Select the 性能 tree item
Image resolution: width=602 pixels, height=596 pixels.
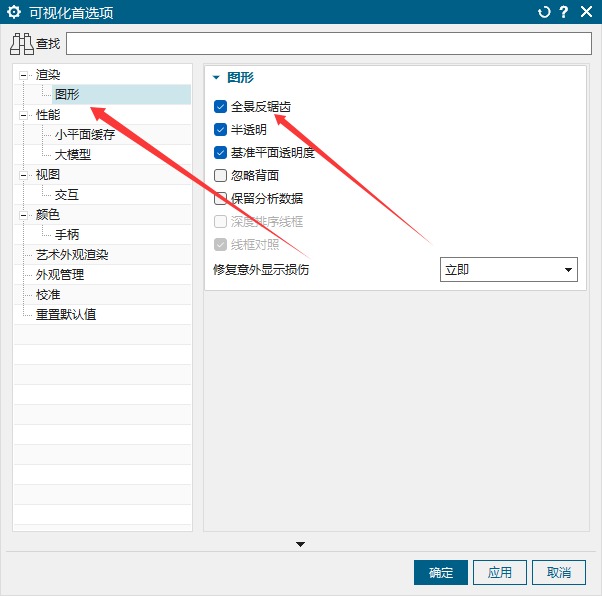pos(48,114)
